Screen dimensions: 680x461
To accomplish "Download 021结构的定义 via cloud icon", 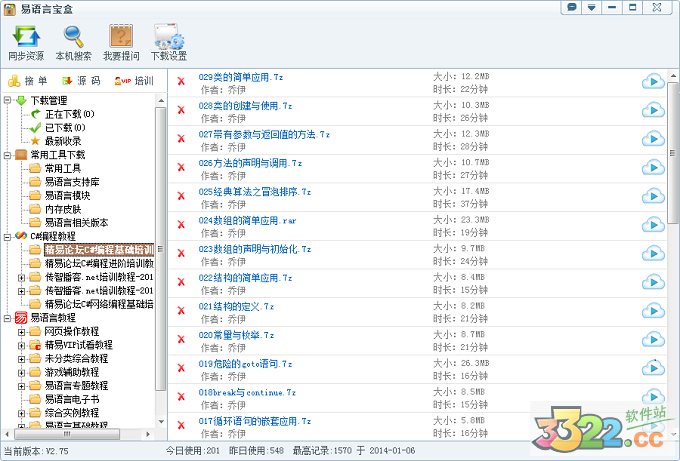I will (x=653, y=311).
